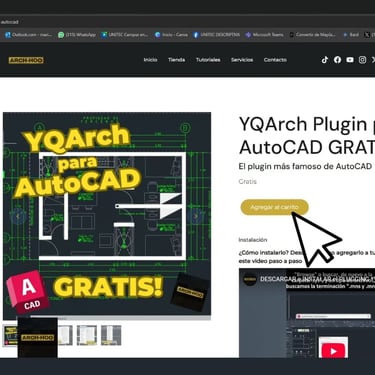Click the ARCH-HOO site logo
Viewport: 375px width, 375px height.
26,60
